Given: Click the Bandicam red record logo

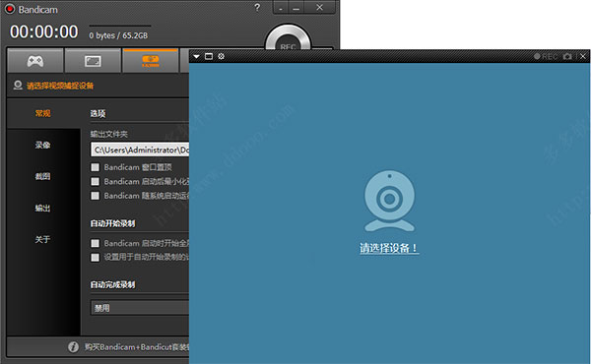Looking at the screenshot, I should tap(10, 9).
